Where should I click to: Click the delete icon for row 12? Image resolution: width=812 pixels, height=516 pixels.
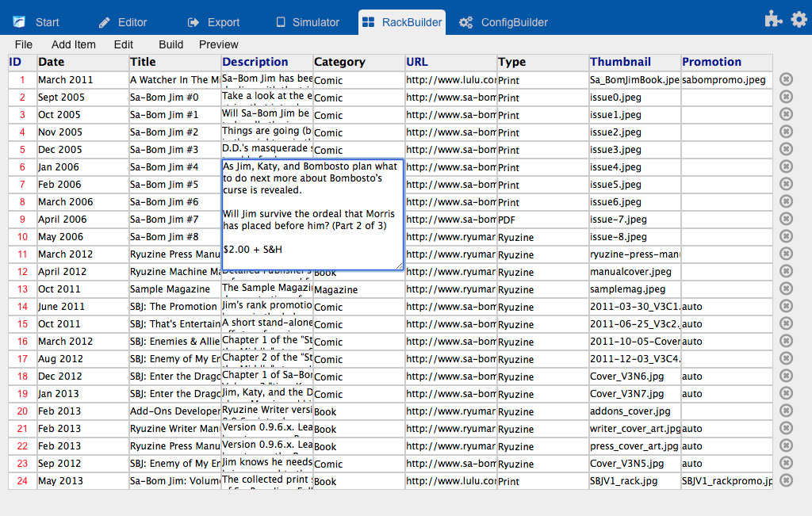786,271
